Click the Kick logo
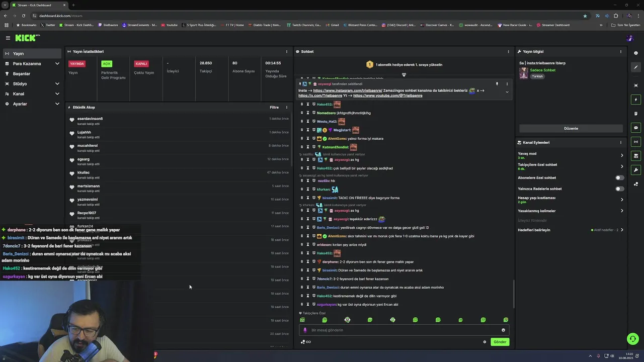 (27, 38)
